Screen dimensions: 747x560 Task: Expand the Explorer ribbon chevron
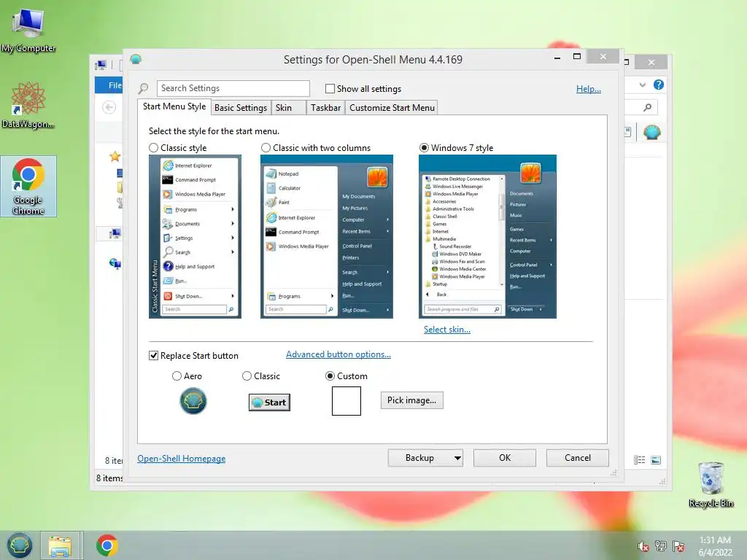click(x=642, y=85)
